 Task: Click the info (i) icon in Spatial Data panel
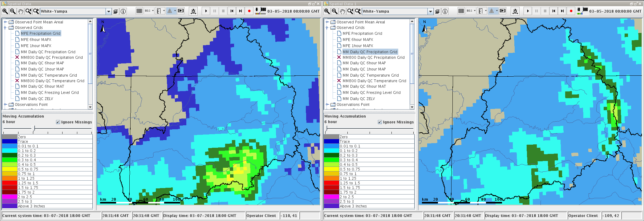point(123,11)
